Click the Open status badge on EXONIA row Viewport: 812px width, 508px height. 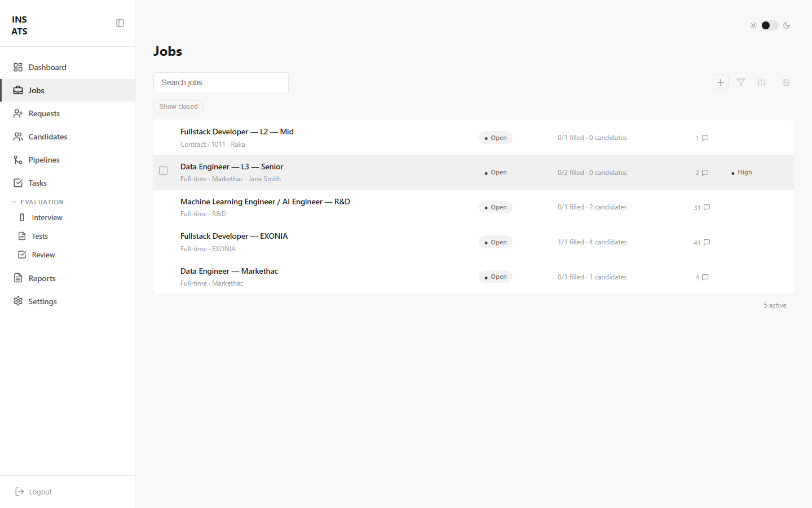pyautogui.click(x=496, y=242)
